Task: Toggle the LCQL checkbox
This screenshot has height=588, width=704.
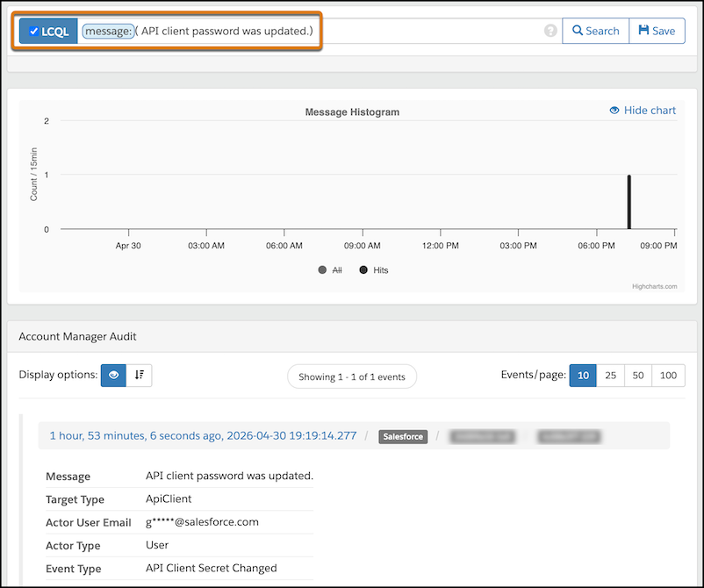Action: coord(33,31)
